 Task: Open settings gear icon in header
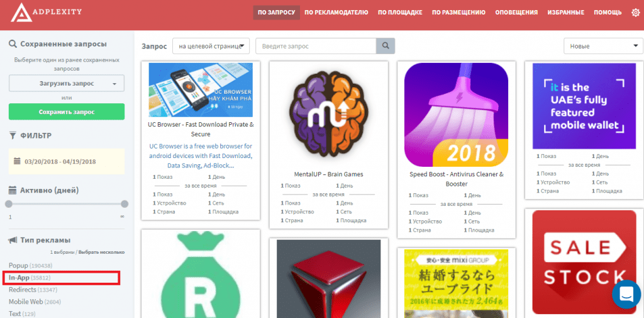(x=635, y=13)
